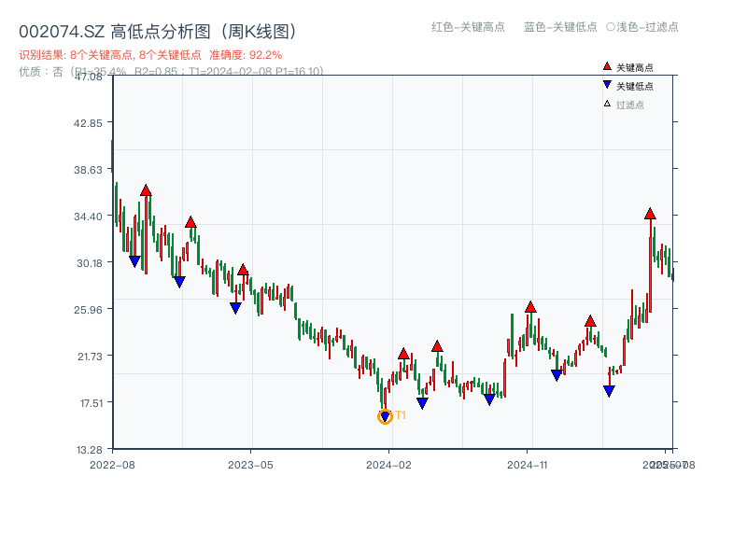Click the blue low triangle in mid-2024 near 17.51
Image resolution: width=747 pixels, height=560 pixels.
click(x=489, y=399)
